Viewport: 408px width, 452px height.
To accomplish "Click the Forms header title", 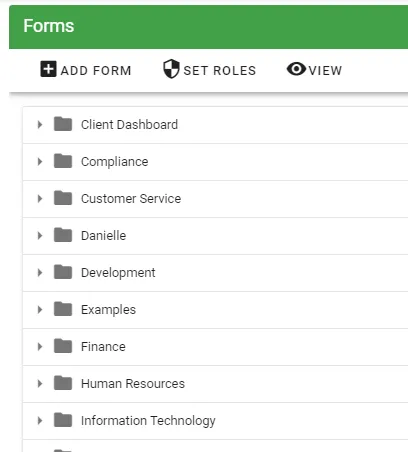I will (x=49, y=26).
